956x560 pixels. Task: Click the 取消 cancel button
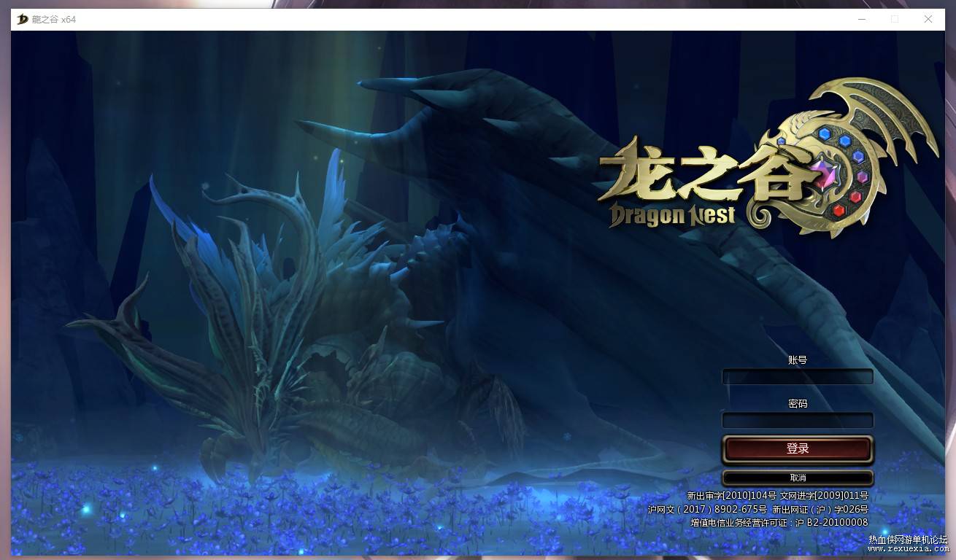tap(798, 478)
